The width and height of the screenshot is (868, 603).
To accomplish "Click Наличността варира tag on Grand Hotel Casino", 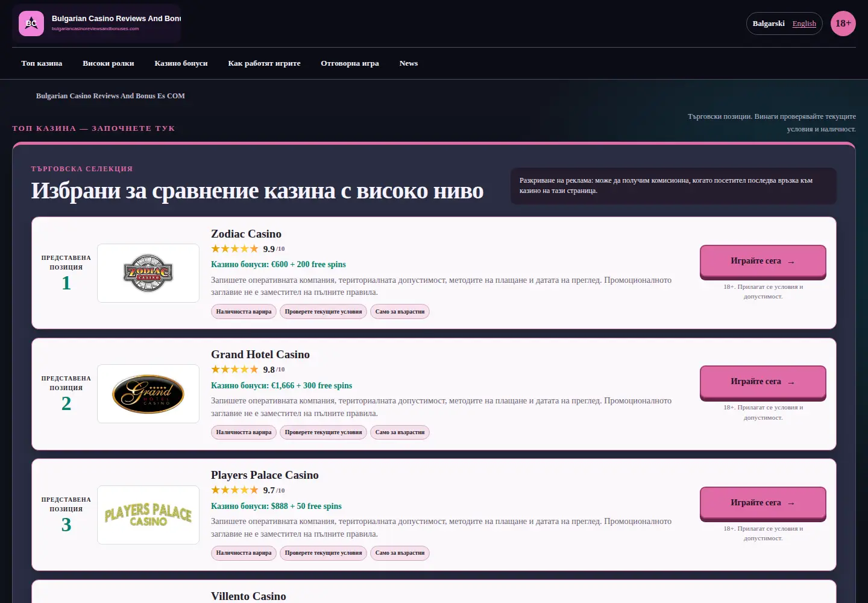I will point(244,432).
